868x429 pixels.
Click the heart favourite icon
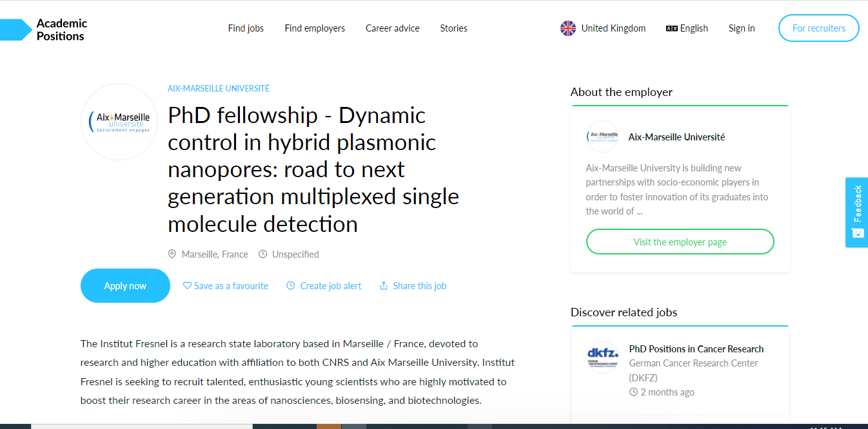(187, 286)
